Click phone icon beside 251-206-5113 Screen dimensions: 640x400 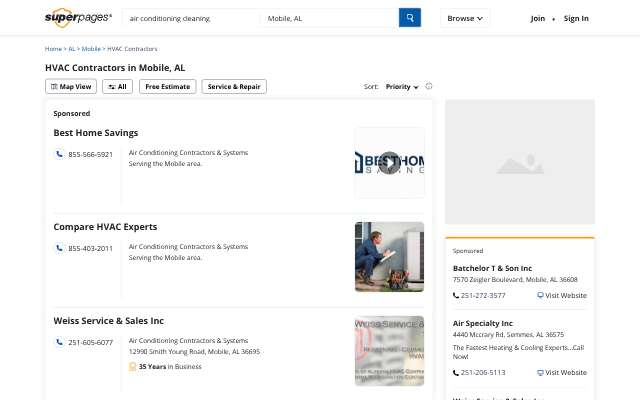(456, 373)
